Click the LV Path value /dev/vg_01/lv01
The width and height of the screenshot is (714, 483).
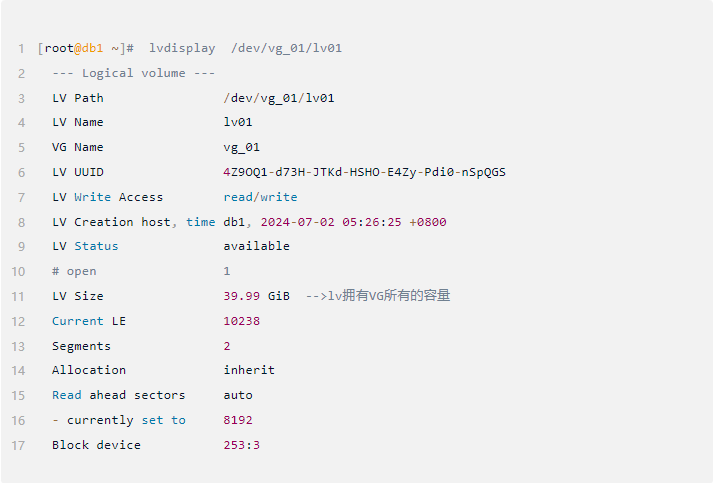click(x=279, y=98)
